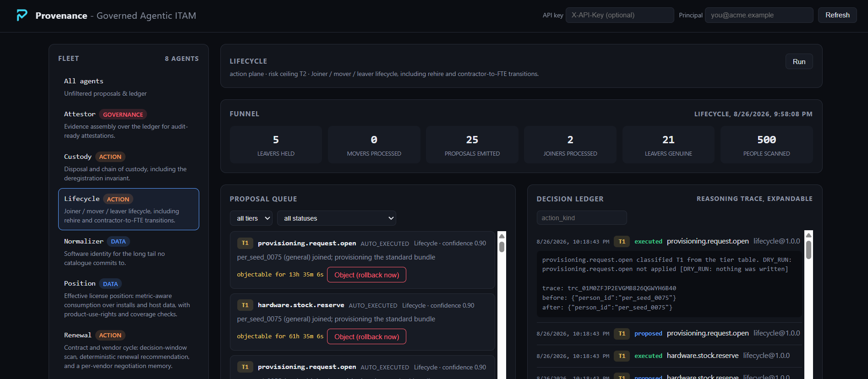Collapse the executed provisioning.request.open ledger entry

point(669,241)
